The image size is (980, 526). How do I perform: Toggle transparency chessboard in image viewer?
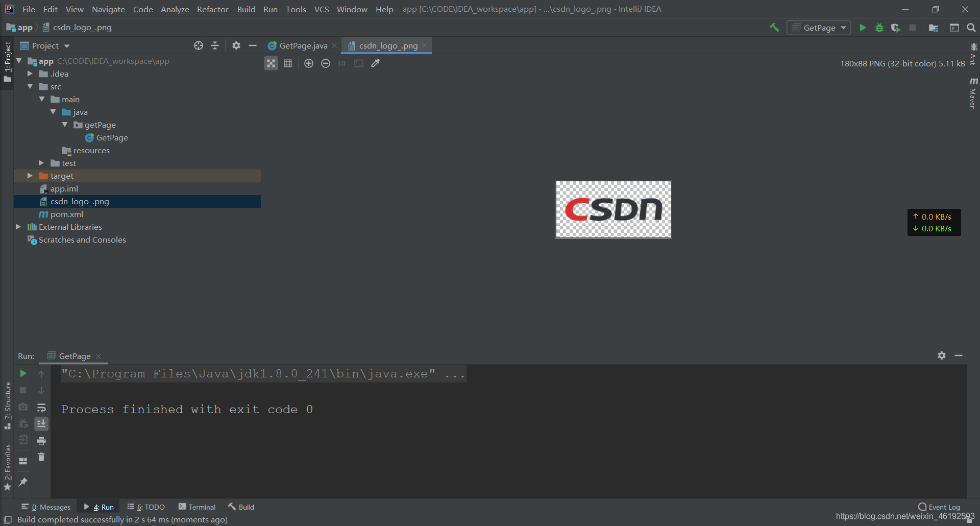271,63
